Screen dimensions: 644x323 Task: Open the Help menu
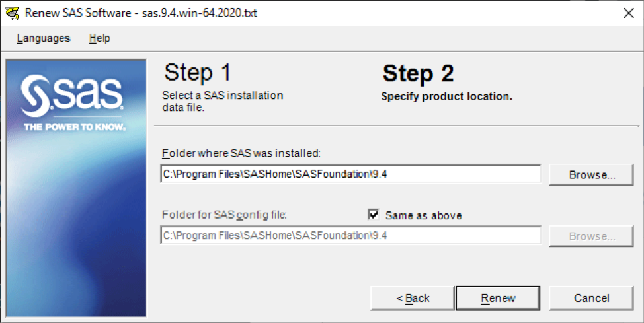(x=99, y=38)
